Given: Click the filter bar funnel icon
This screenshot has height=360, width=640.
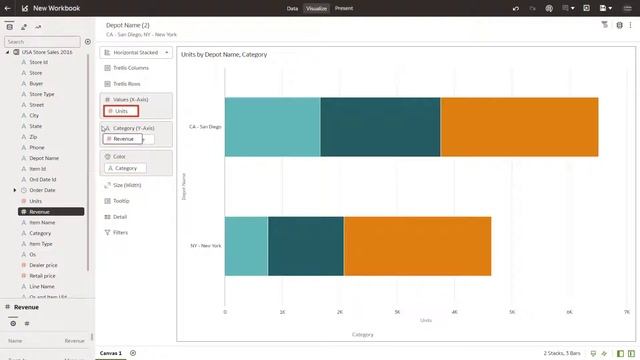Looking at the screenshot, I should pos(604,25).
